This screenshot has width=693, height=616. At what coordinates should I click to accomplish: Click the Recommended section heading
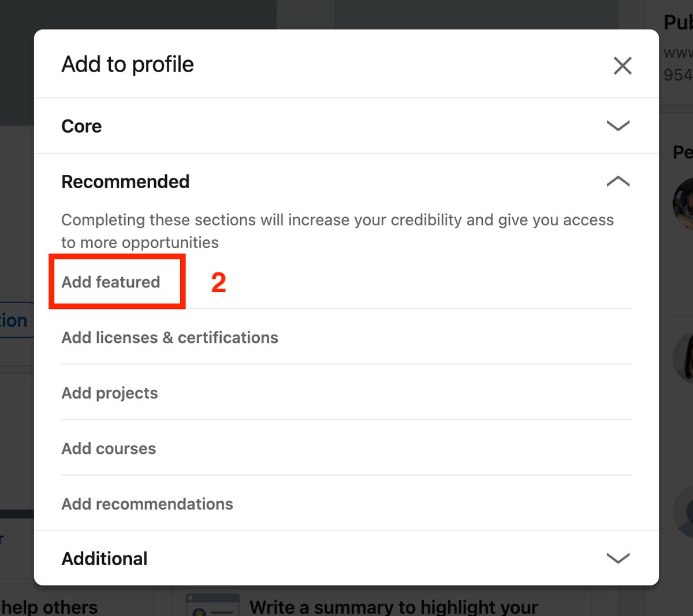(125, 181)
